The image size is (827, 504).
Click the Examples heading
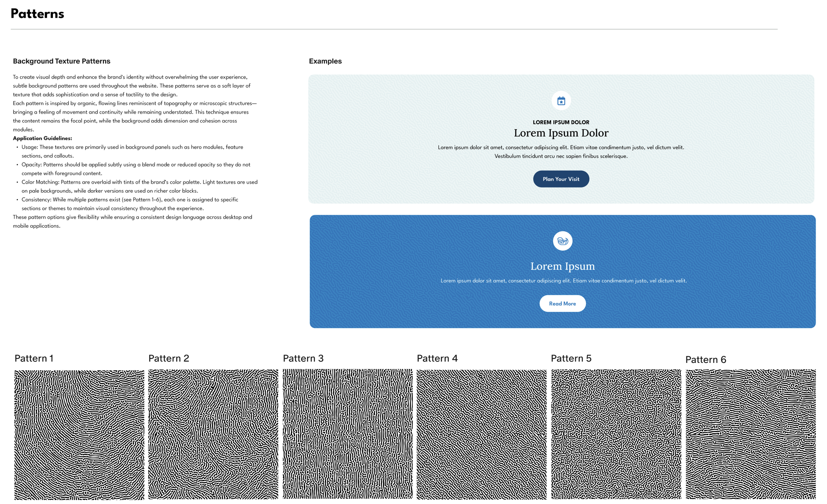(325, 61)
